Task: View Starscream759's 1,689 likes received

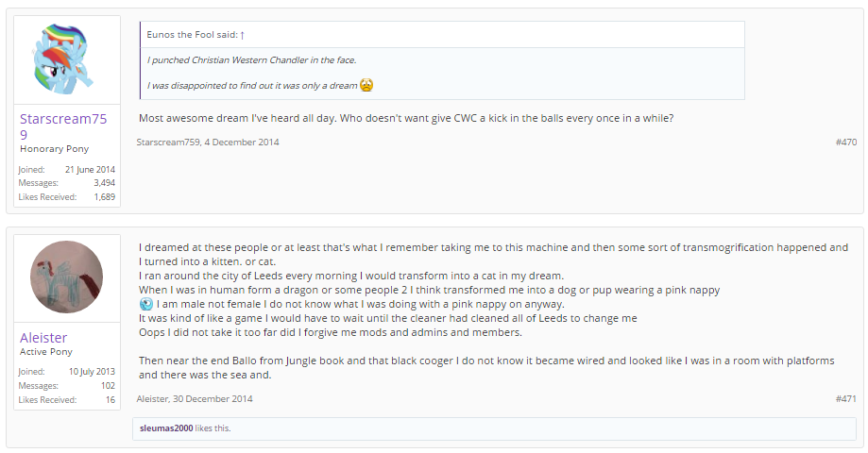Action: pos(104,197)
